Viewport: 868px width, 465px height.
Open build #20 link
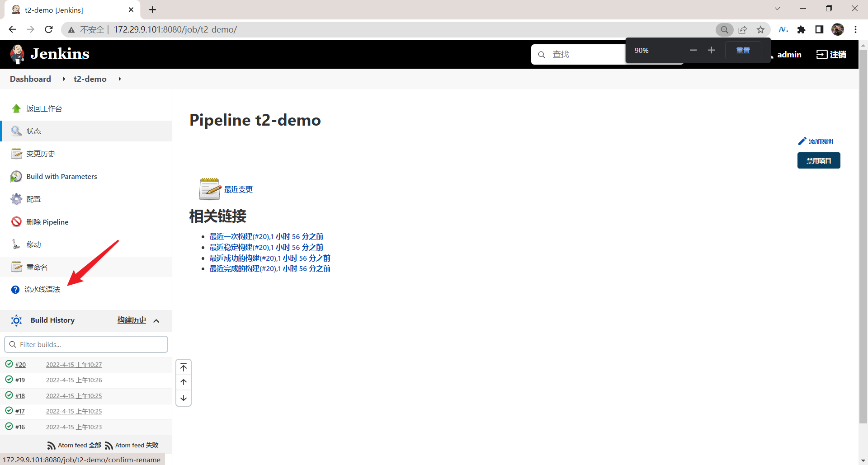(20, 365)
